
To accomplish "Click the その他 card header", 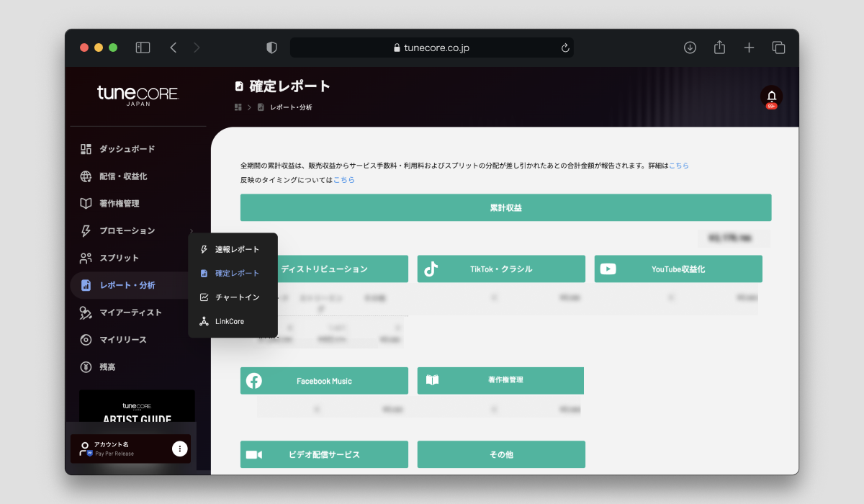I will 501,454.
